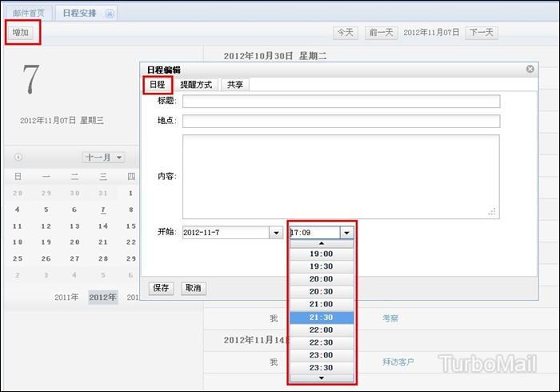Save the schedule with 保存 button
The width and height of the screenshot is (560, 392).
tap(161, 288)
